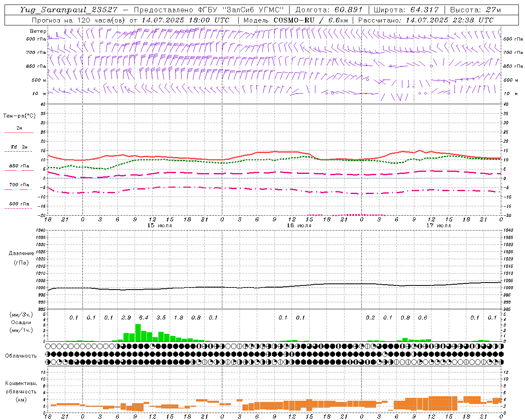The height and width of the screenshot is (420, 525).
Task: Click the Ветер wind panel label
Action: tap(38, 31)
